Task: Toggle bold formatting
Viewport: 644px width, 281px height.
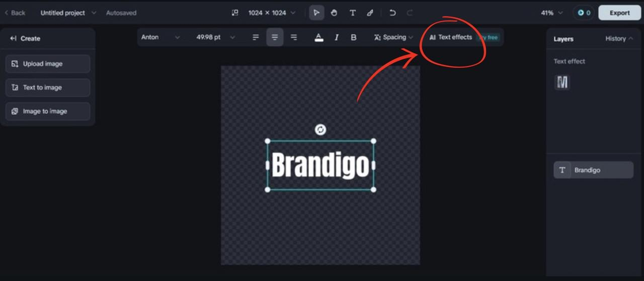Action: [354, 37]
